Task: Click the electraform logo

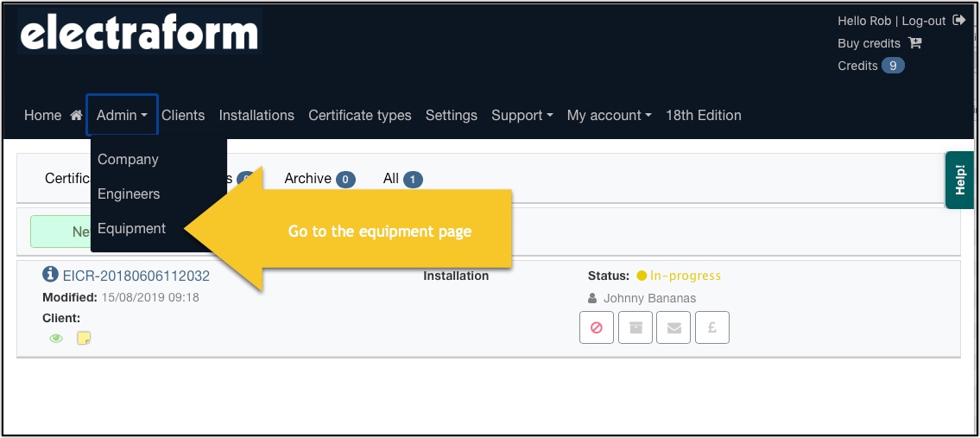Action: pos(139,31)
